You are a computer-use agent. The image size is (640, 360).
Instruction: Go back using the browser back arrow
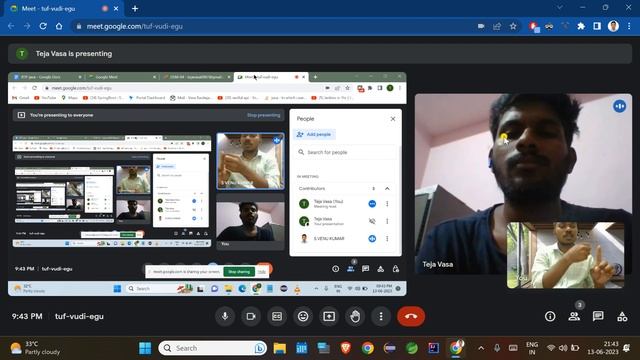click(x=11, y=26)
